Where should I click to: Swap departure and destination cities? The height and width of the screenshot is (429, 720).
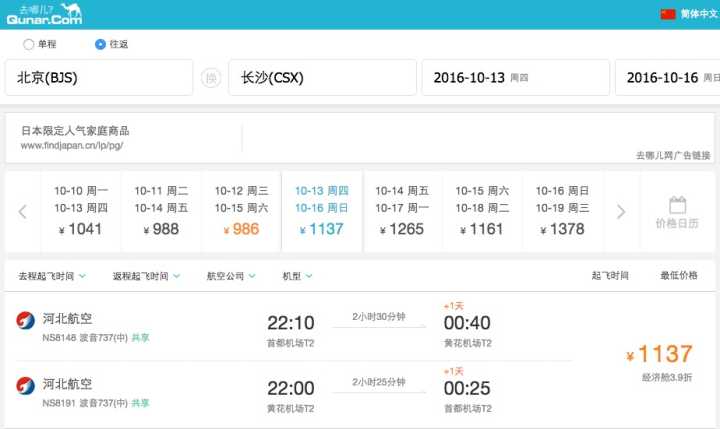[211, 78]
